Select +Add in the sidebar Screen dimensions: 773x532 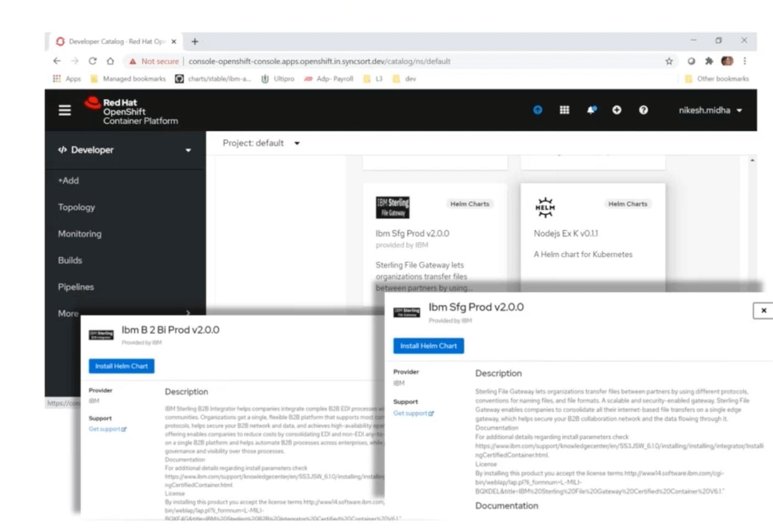point(69,180)
